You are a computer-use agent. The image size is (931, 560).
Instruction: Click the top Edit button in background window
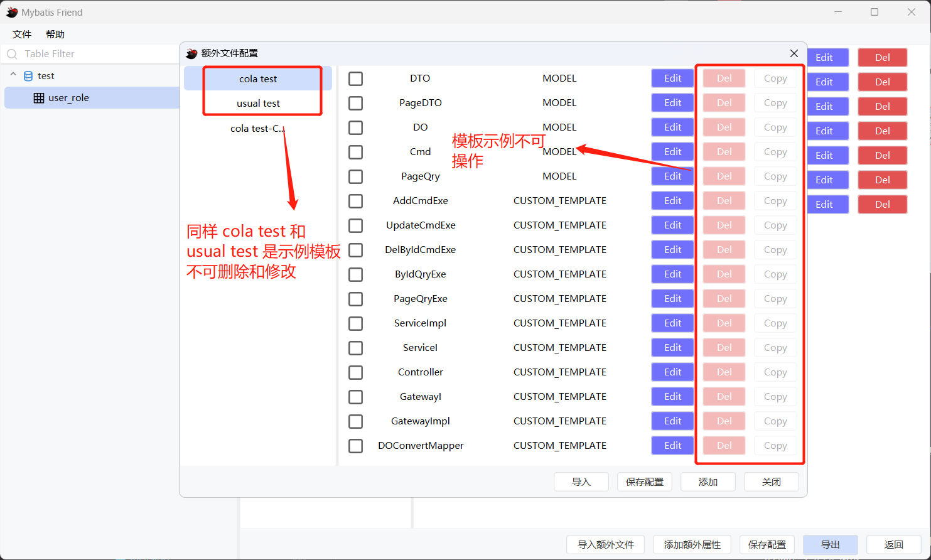pos(827,58)
